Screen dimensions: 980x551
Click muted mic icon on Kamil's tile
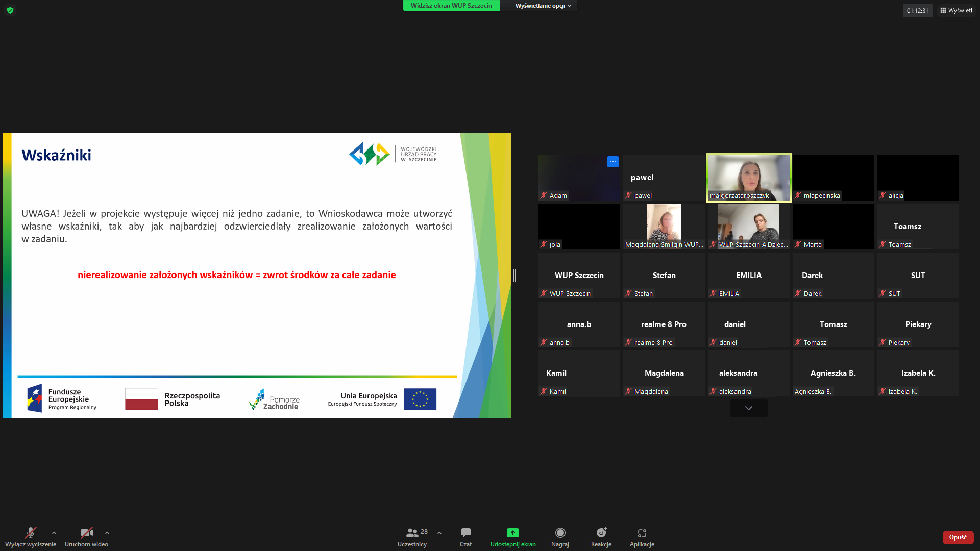544,392
